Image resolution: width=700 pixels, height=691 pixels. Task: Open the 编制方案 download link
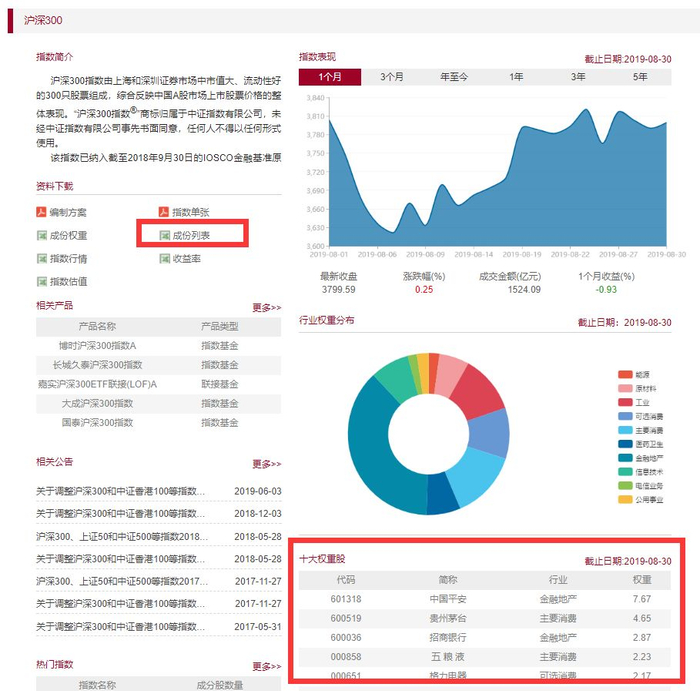[68, 212]
